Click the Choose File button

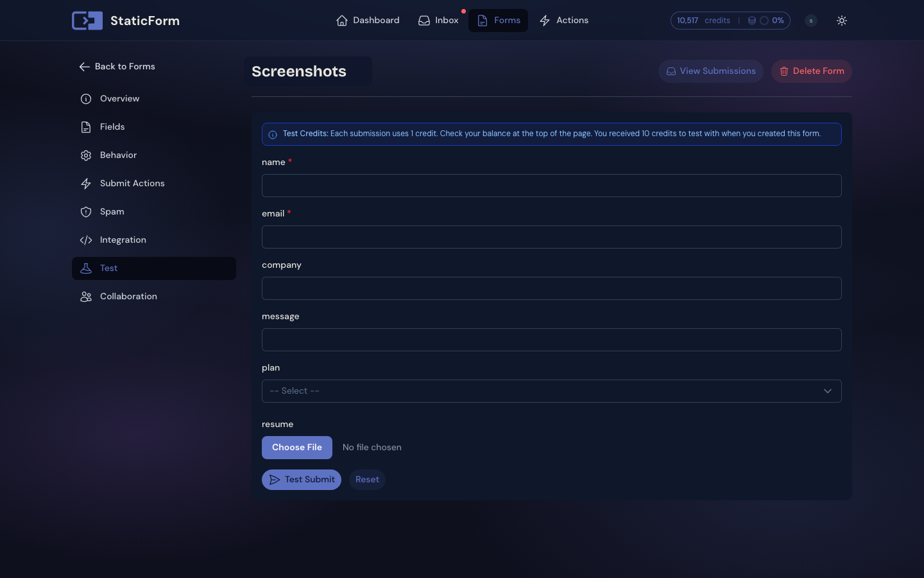tap(297, 448)
